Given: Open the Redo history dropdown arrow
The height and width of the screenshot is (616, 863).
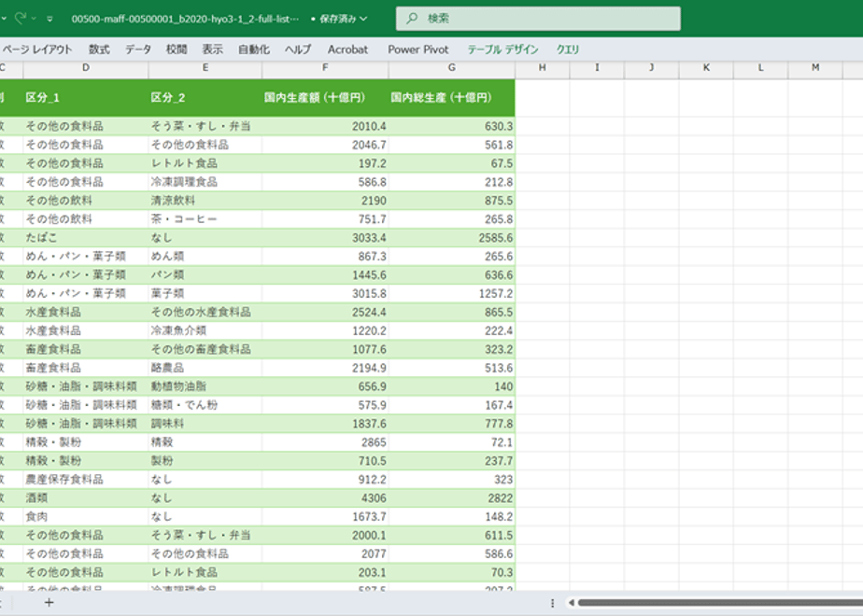Looking at the screenshot, I should click(34, 19).
